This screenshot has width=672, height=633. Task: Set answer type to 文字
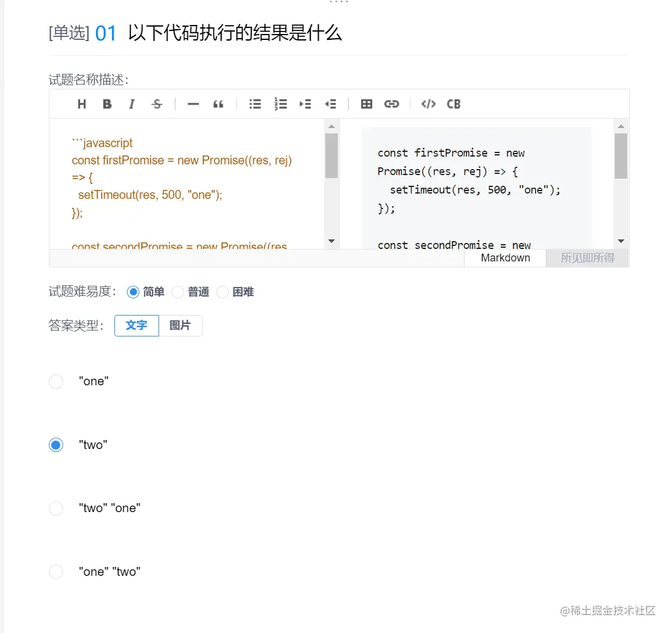tap(136, 326)
